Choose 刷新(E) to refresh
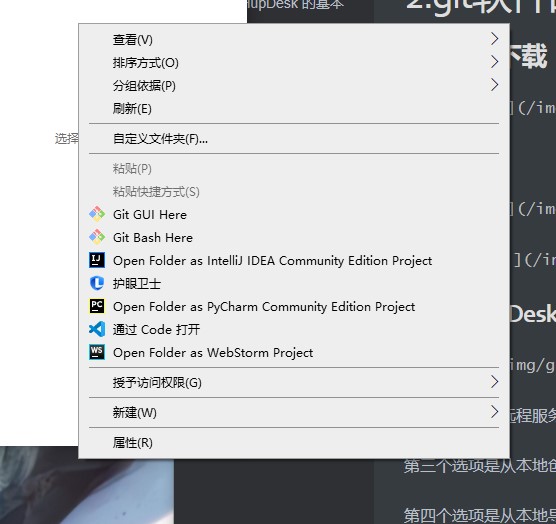 point(294,108)
